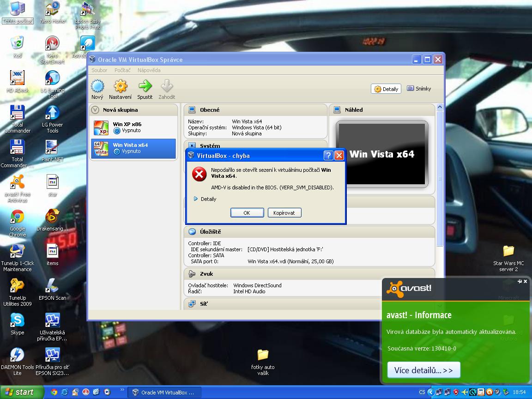
Task: Select the Koš recycle bin icon
Action: (17, 47)
